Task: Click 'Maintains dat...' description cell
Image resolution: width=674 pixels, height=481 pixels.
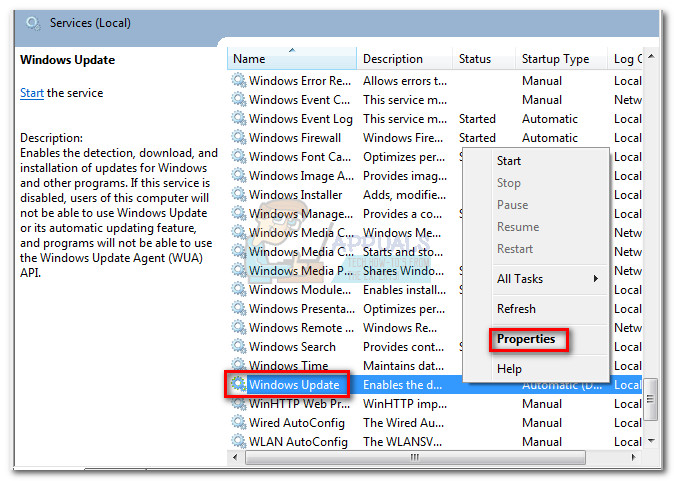Action: pos(403,365)
